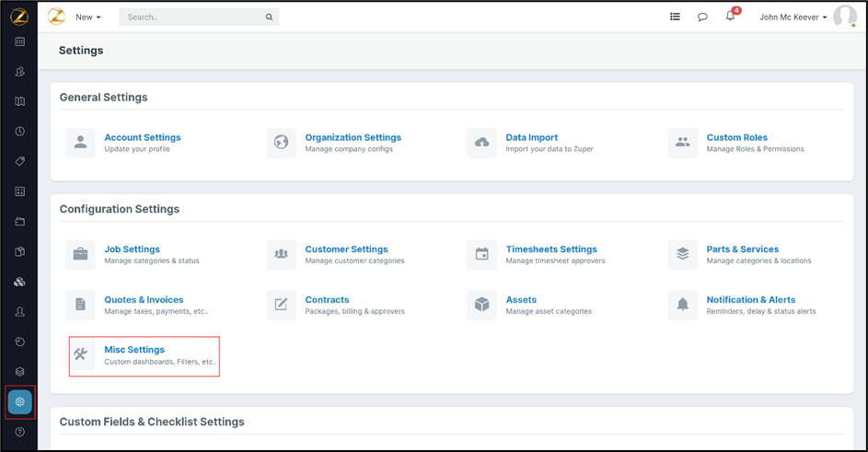868x452 pixels.
Task: Open Account Settings
Action: pyautogui.click(x=142, y=137)
